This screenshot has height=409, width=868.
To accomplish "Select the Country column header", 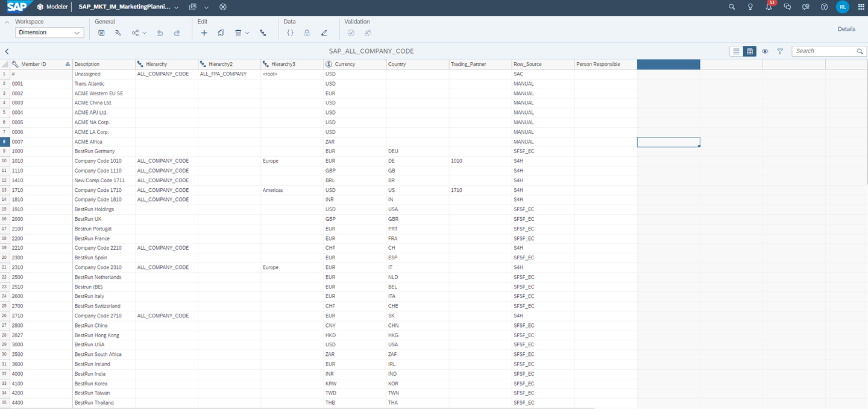I will click(418, 64).
